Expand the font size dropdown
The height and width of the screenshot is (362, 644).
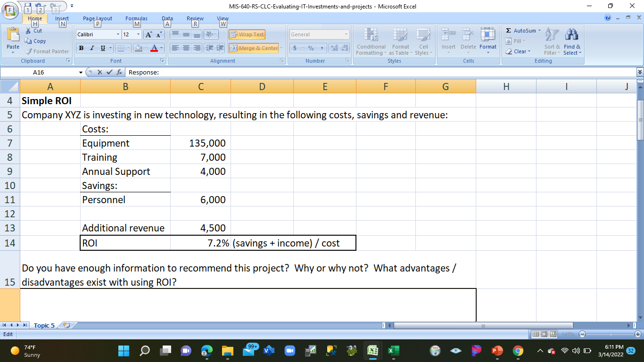[138, 34]
